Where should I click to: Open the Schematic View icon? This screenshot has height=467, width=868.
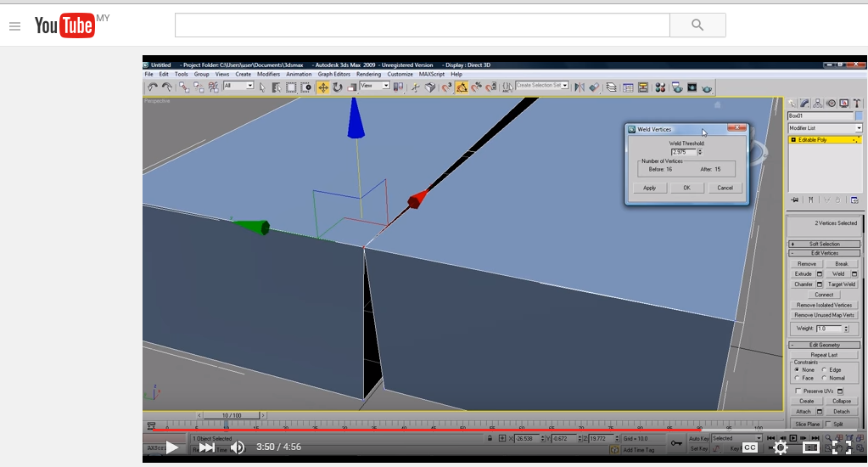click(642, 87)
